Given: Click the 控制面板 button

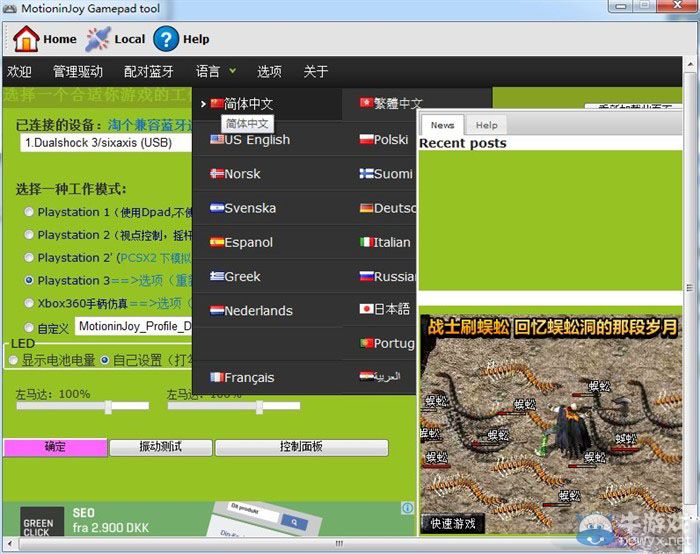Looking at the screenshot, I should [x=301, y=447].
